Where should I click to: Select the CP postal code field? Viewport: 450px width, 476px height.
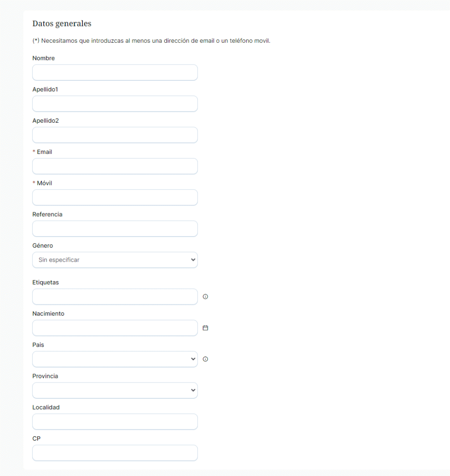click(x=115, y=452)
